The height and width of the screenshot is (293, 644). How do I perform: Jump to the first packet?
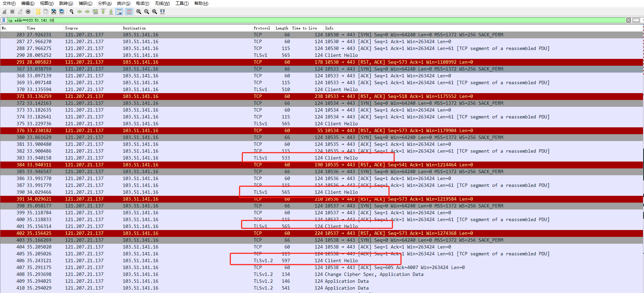click(103, 12)
